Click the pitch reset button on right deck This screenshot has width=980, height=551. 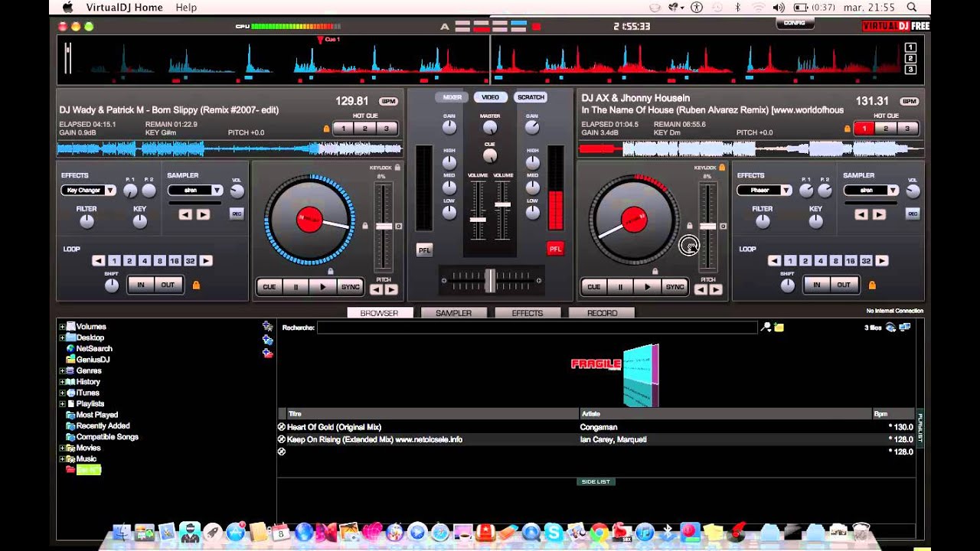coord(723,227)
